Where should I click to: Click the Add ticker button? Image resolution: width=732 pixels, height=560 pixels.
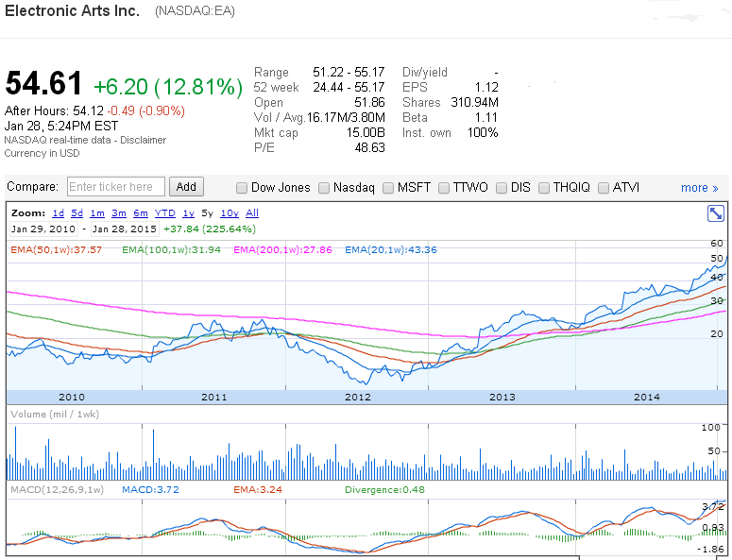186,187
